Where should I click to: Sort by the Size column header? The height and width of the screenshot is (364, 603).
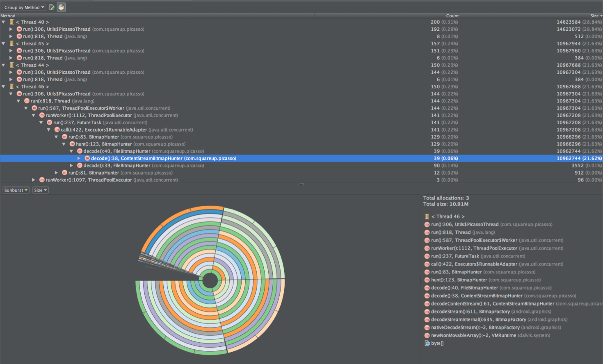594,16
